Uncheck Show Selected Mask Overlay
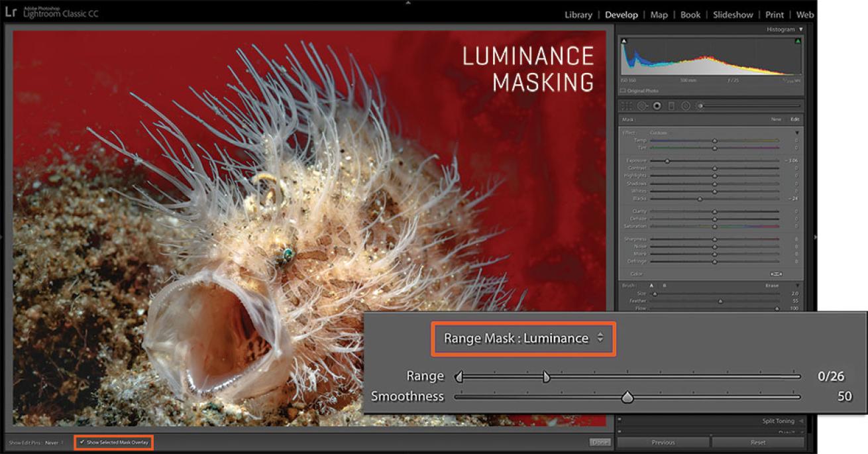The height and width of the screenshot is (454, 868). [82, 442]
